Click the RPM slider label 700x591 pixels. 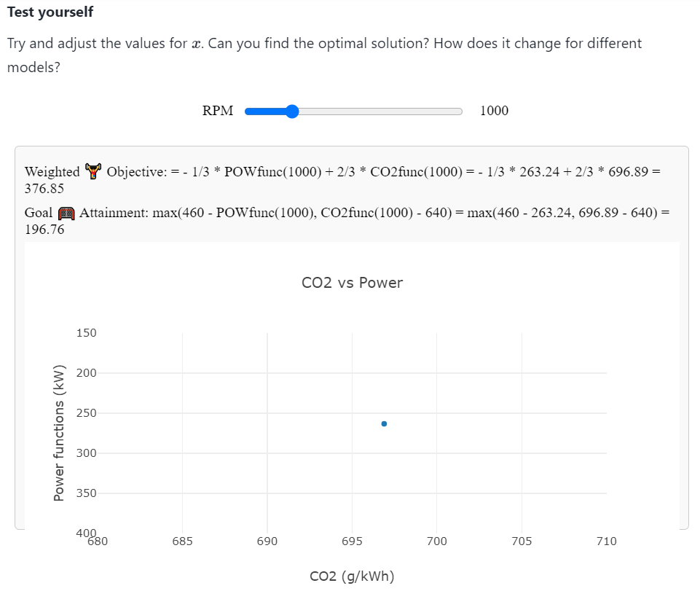tap(218, 111)
